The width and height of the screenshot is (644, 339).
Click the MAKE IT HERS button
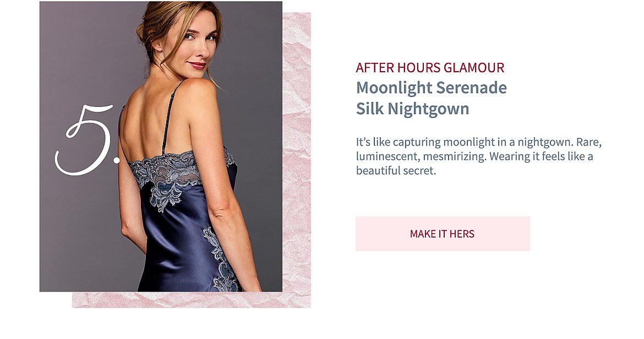click(443, 234)
